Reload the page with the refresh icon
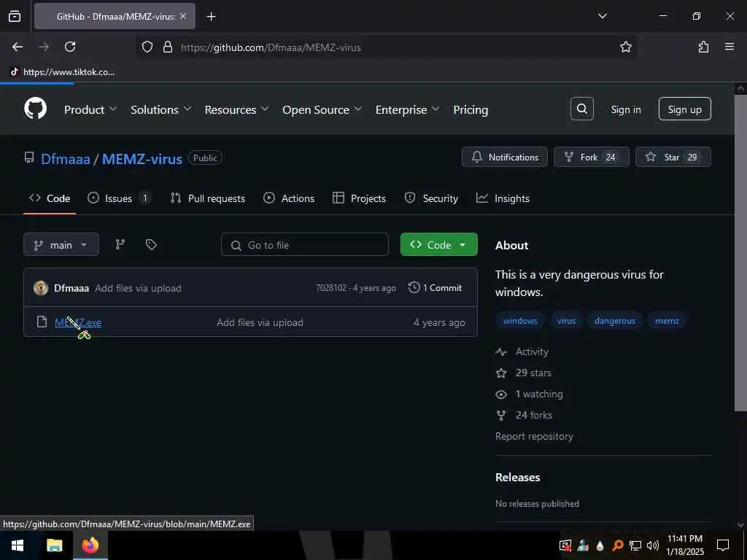This screenshot has width=747, height=560. (70, 47)
